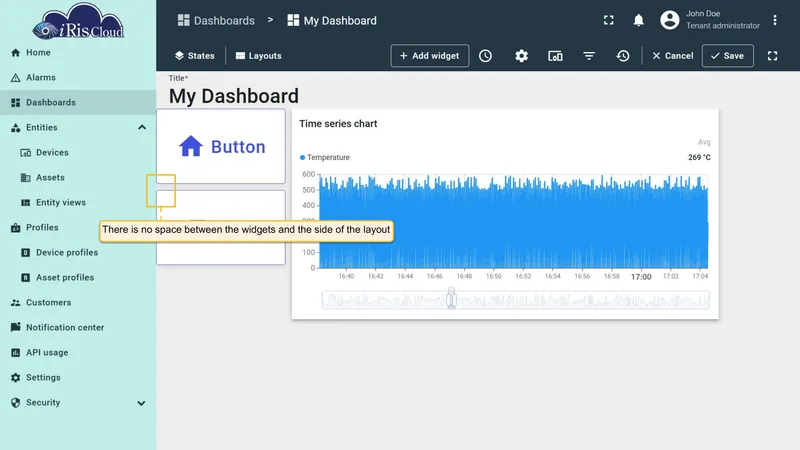
Task: Click the chart data zoom overview bar
Action: [515, 300]
